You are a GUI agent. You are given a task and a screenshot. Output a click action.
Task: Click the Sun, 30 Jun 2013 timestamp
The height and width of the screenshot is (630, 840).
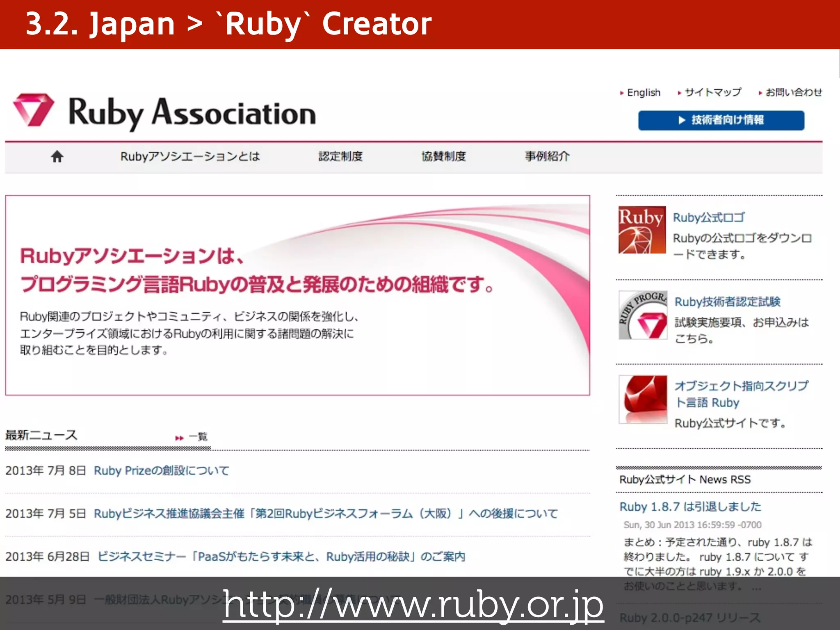[692, 525]
